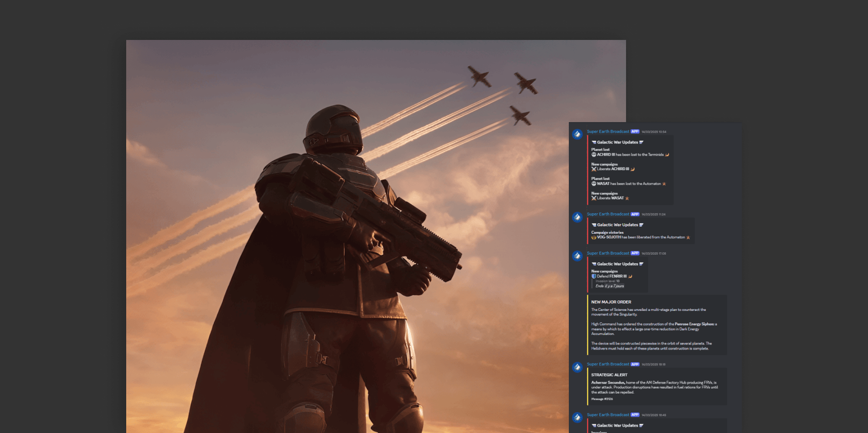Click the bot avatar on the 17:08 message
Image resolution: width=868 pixels, height=433 pixels.
click(577, 256)
